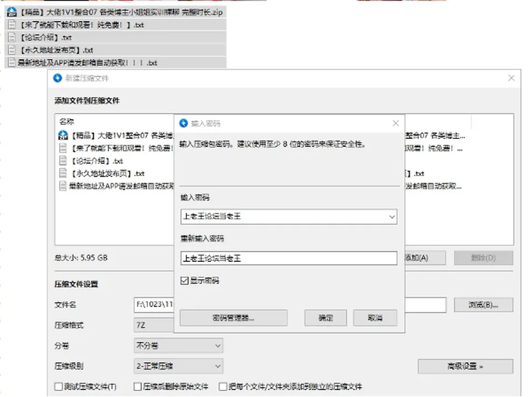Check 把每个文件/文件夹添加到独立的压缩文件 option
Viewport: 532px width, 397px height.
[223, 386]
